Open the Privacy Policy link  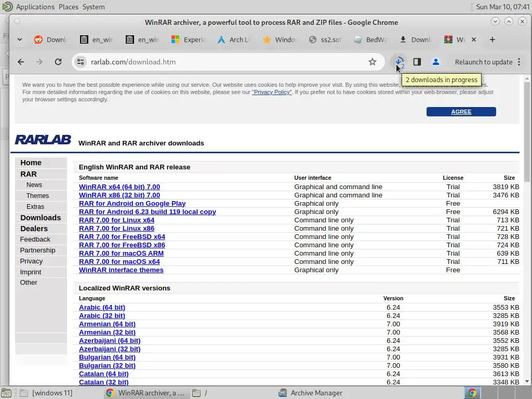(x=271, y=92)
